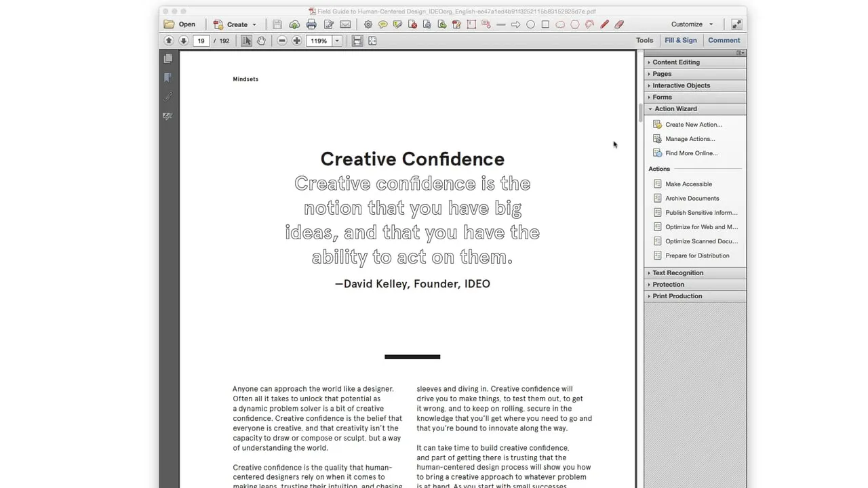Click the Print icon in the toolbar
This screenshot has width=868, height=488.
click(x=311, y=24)
